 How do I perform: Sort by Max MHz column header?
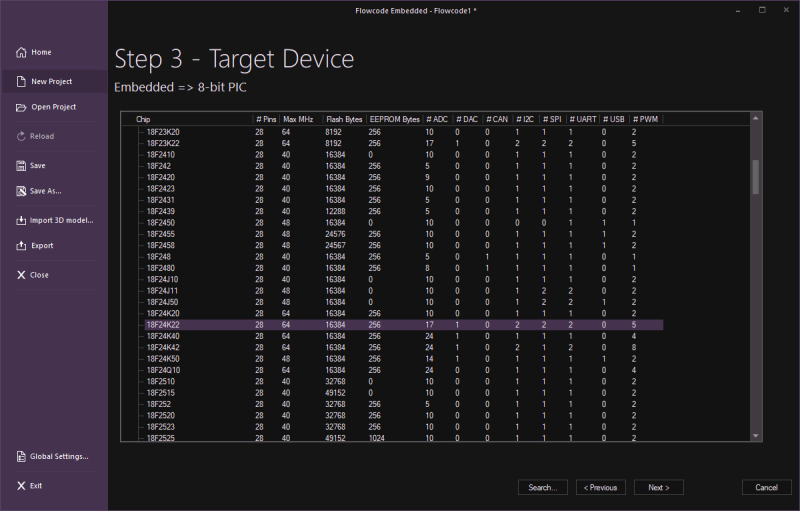click(299, 119)
